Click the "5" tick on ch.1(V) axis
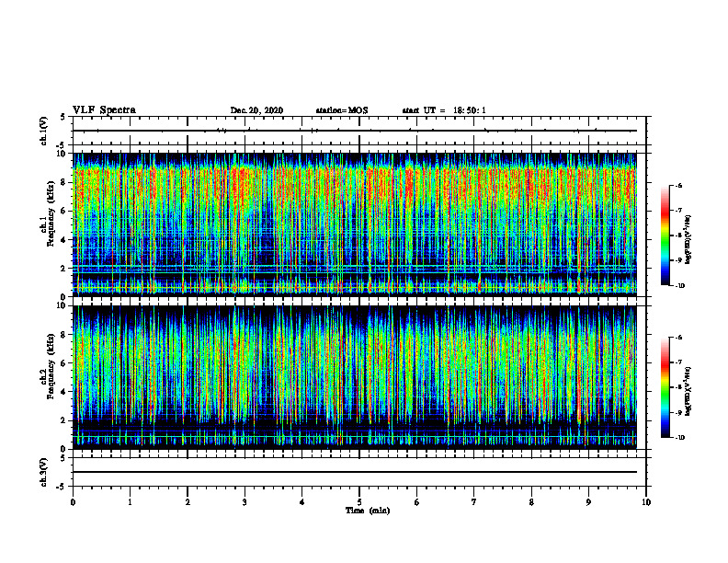728x563 pixels. [x=64, y=117]
